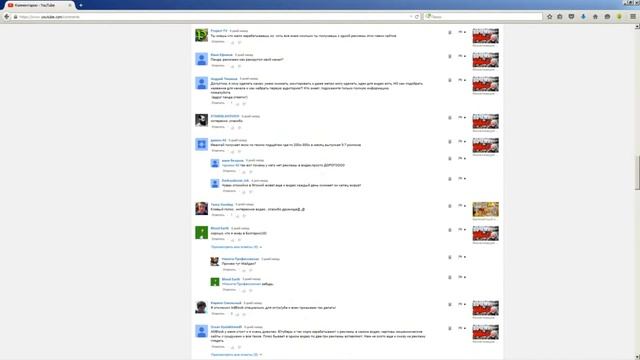The height and width of the screenshot is (360, 640).
Task: Like the 'Я отключил AdBlock' comment
Action: (238, 314)
